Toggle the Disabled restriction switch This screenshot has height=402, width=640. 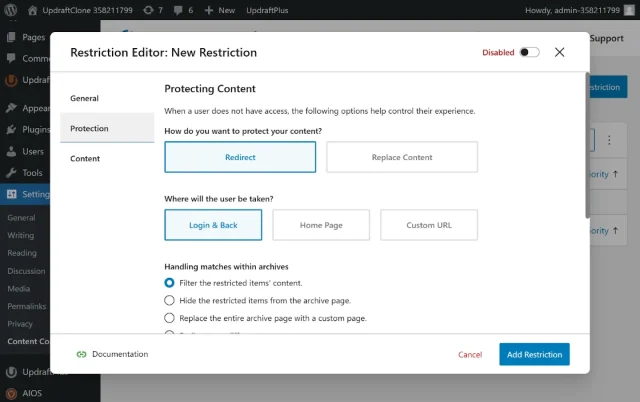tap(529, 52)
